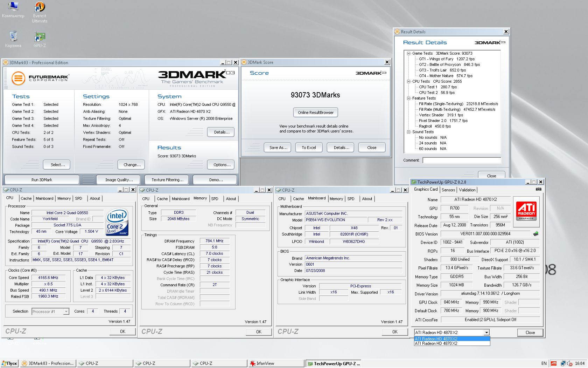Select GT1 - Wings of Fury result row
Image resolution: width=588 pixels, height=368 pixels.
coord(447,59)
